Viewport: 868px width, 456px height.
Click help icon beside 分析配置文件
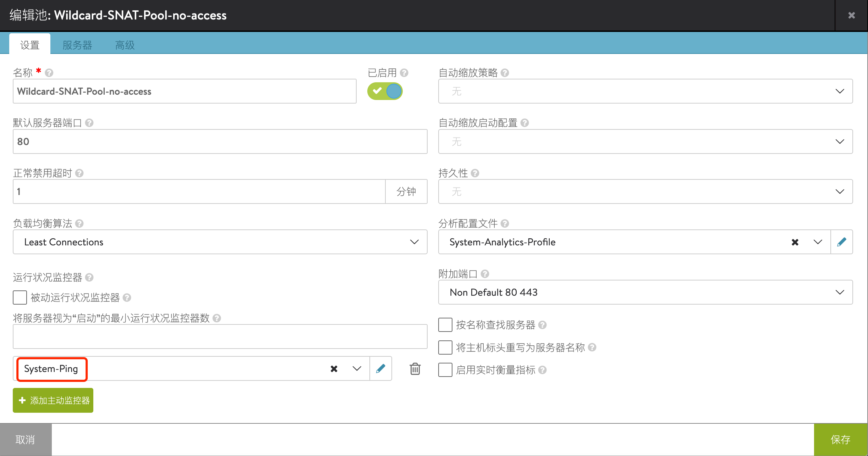point(505,223)
